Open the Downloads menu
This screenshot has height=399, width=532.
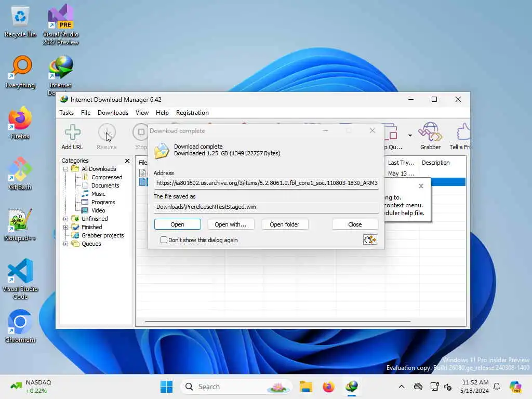(113, 113)
